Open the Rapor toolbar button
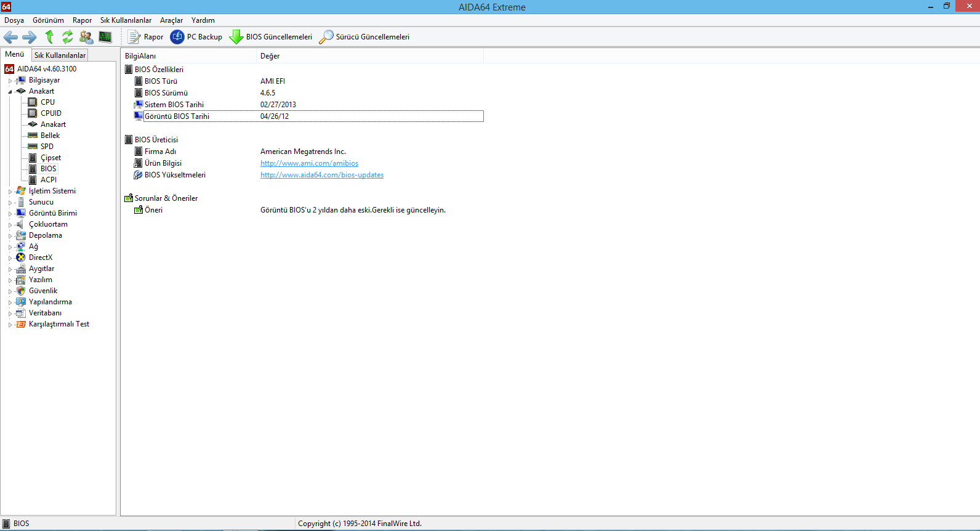 tap(145, 37)
